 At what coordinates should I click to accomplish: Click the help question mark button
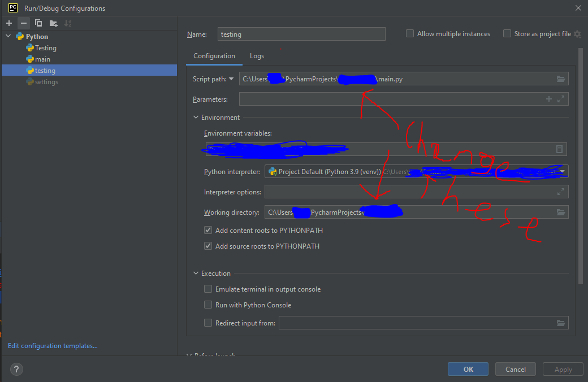(x=16, y=370)
